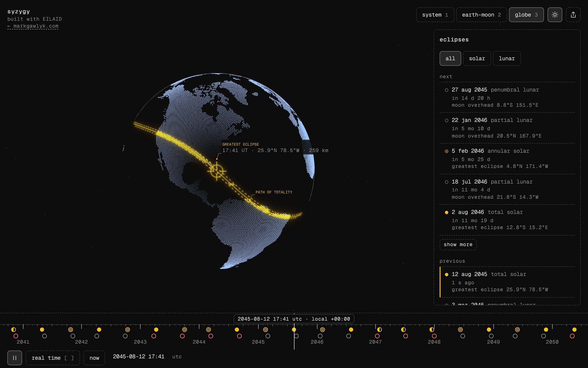
Task: Click the share export icon
Action: click(x=573, y=15)
